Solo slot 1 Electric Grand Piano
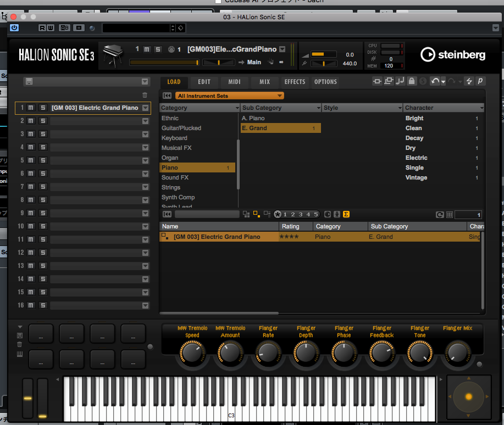 pyautogui.click(x=43, y=108)
